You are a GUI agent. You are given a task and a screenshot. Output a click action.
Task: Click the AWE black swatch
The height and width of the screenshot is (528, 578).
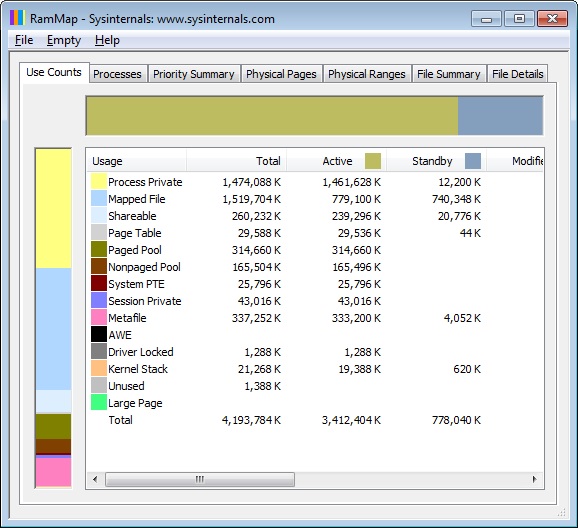tap(99, 335)
